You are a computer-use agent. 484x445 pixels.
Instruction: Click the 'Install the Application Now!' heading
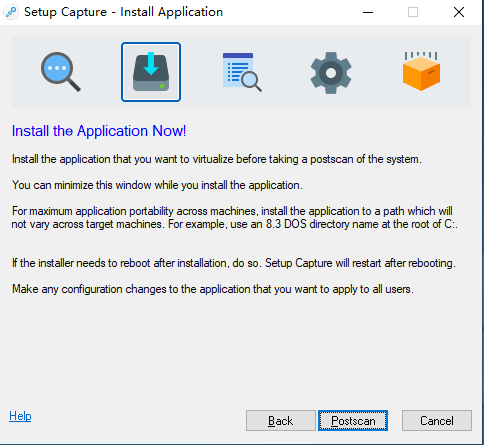tap(99, 131)
